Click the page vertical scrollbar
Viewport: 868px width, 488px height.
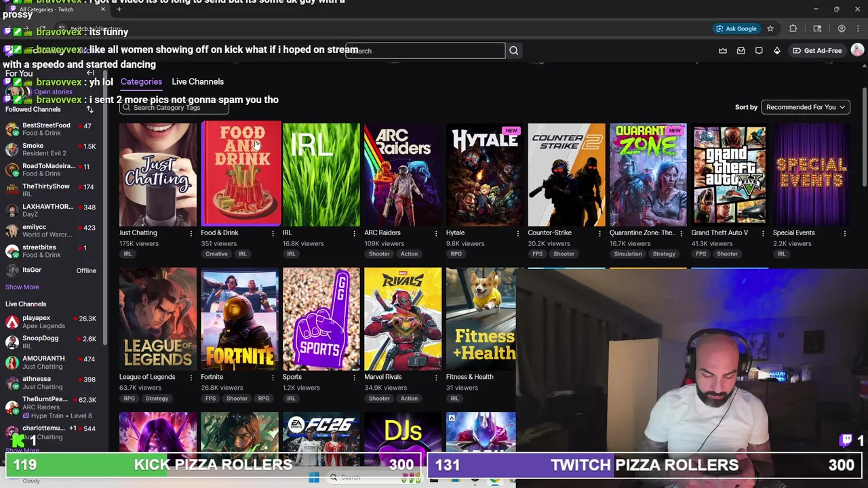[x=864, y=136]
